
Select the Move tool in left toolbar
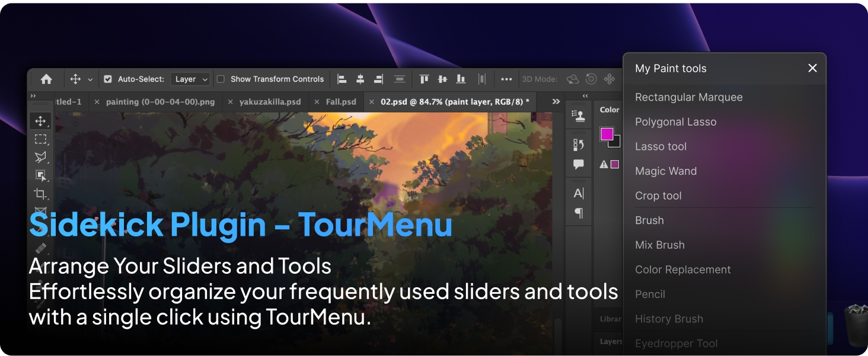pos(40,121)
